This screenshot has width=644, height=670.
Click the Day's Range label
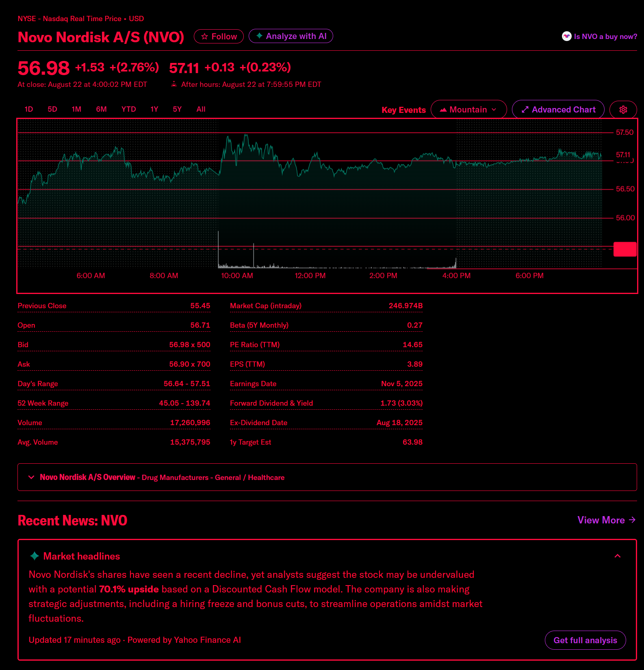click(38, 384)
